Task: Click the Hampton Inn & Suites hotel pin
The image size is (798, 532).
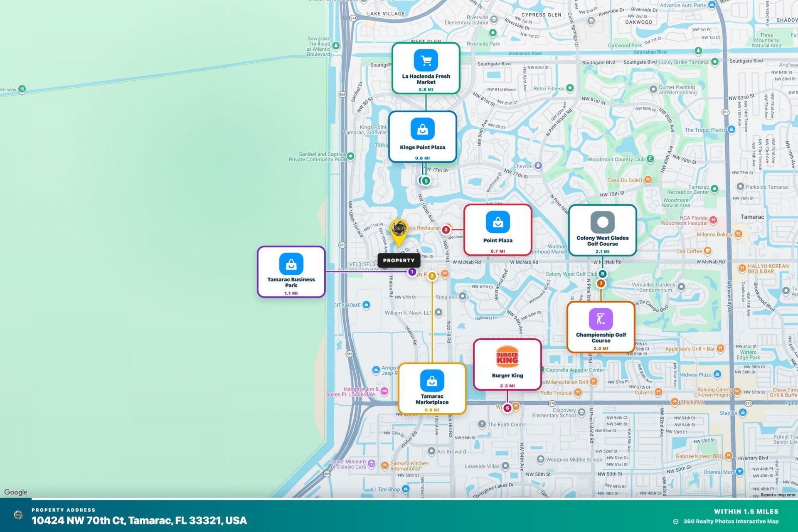Action: click(384, 391)
